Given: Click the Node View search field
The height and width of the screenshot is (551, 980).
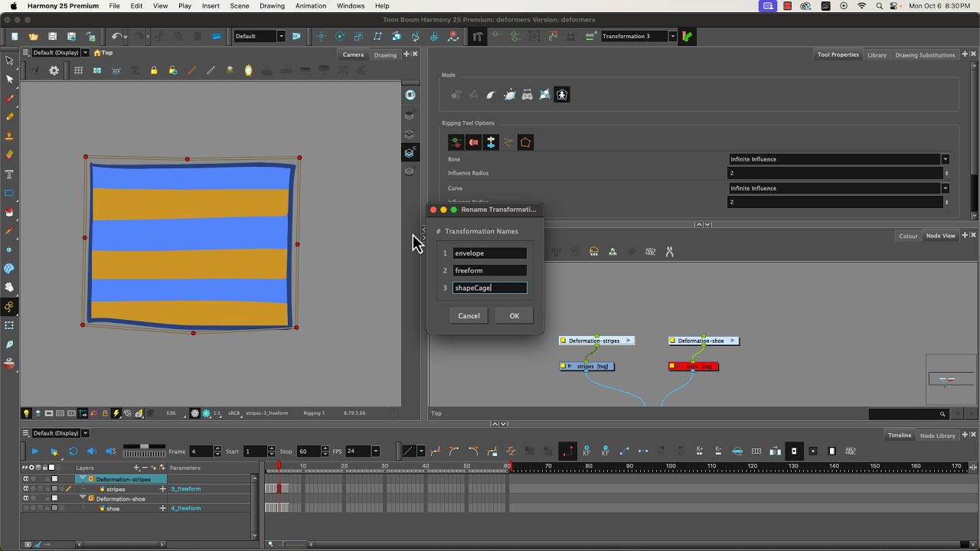Looking at the screenshot, I should pyautogui.click(x=909, y=414).
